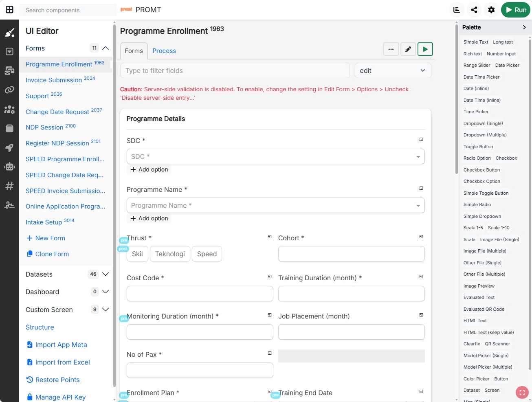Open Import from Excel link
Image resolution: width=532 pixels, height=402 pixels.
58,362
